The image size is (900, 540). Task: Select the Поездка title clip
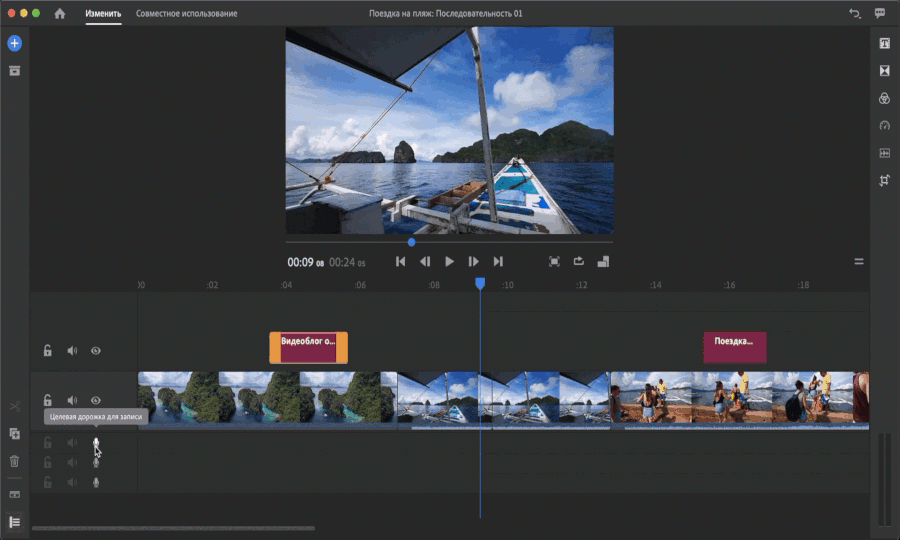point(735,346)
